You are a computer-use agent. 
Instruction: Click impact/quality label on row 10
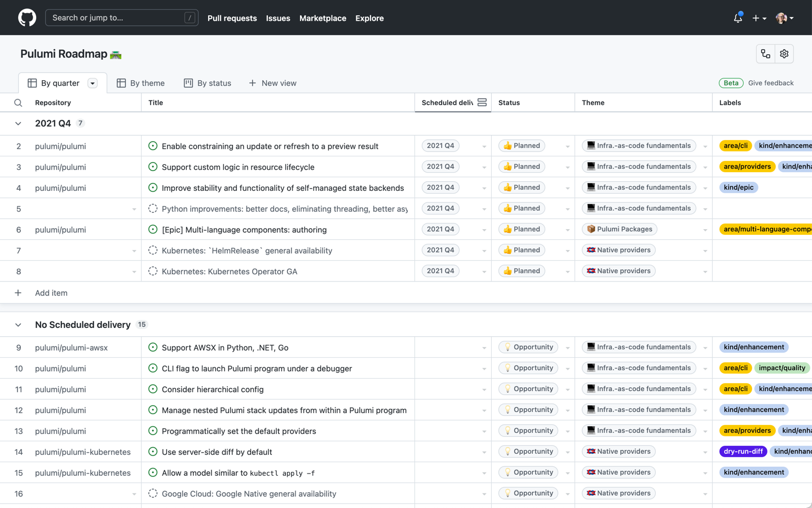[782, 368]
